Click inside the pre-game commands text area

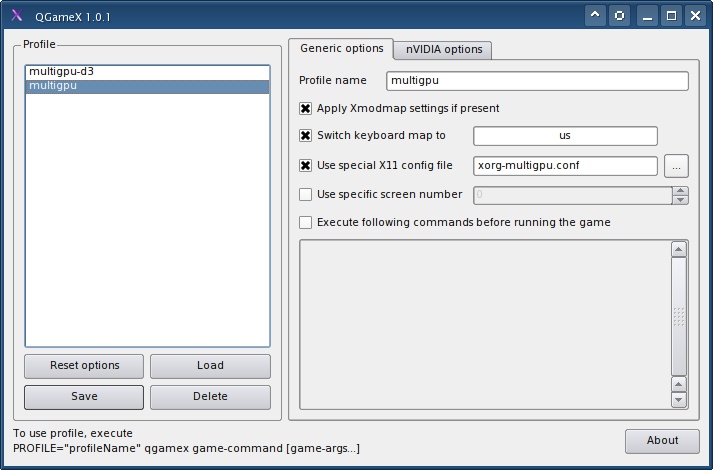(485, 325)
